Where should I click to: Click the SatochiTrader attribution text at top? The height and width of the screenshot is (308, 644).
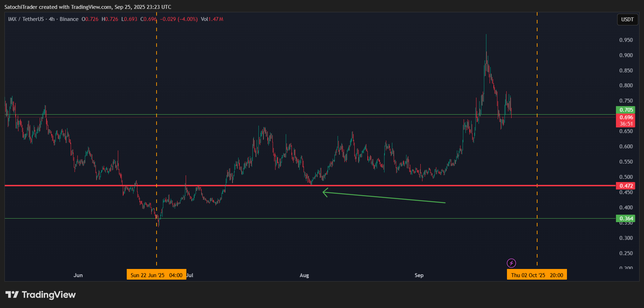click(88, 7)
